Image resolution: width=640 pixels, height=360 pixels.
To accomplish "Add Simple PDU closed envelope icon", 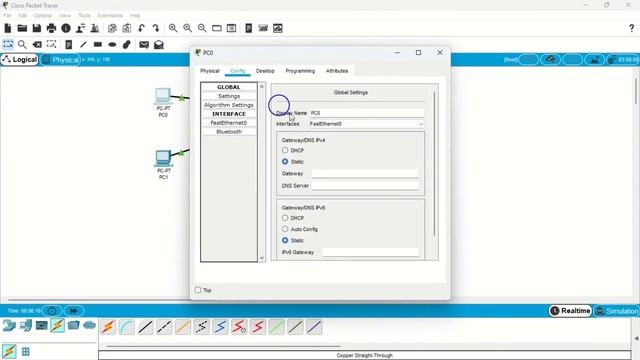I will point(144,44).
